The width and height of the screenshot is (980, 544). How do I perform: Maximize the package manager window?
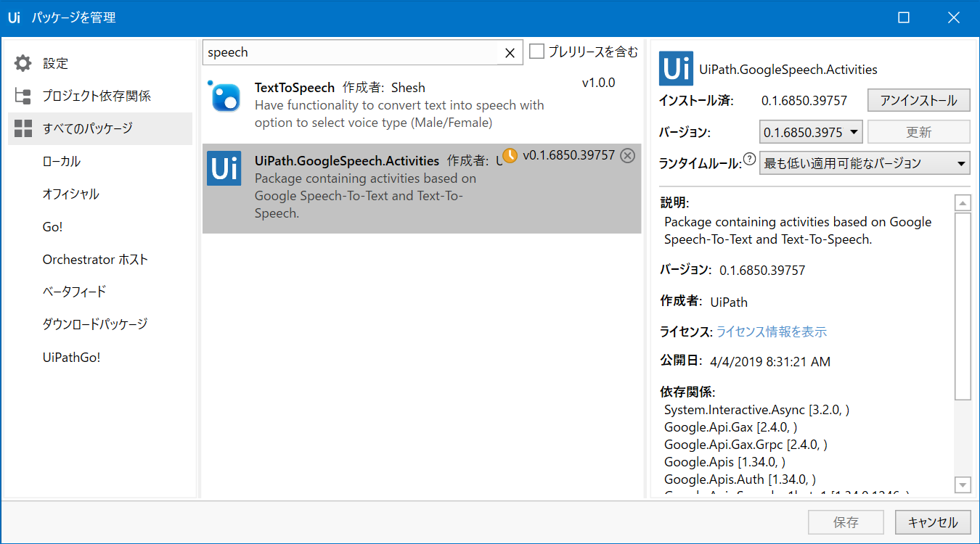click(904, 17)
